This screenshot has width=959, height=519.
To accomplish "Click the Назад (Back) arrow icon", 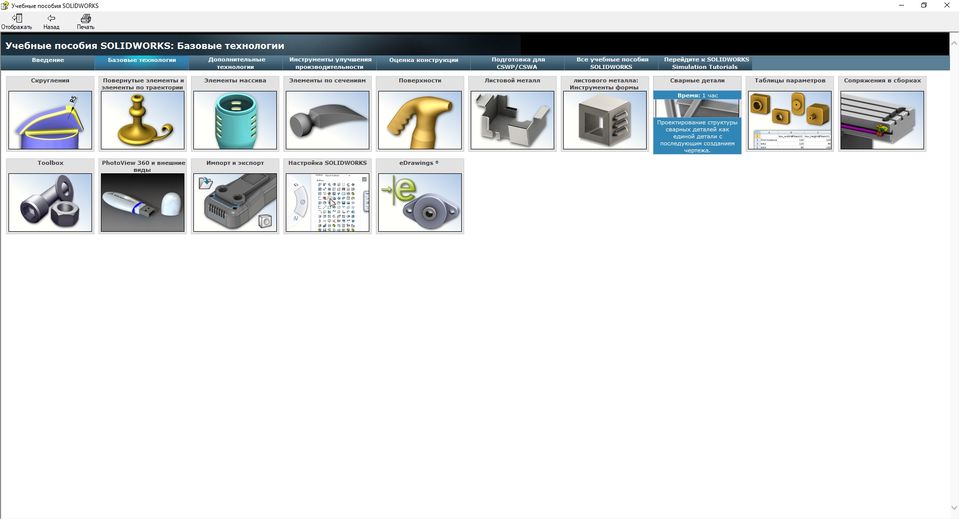I will [51, 18].
